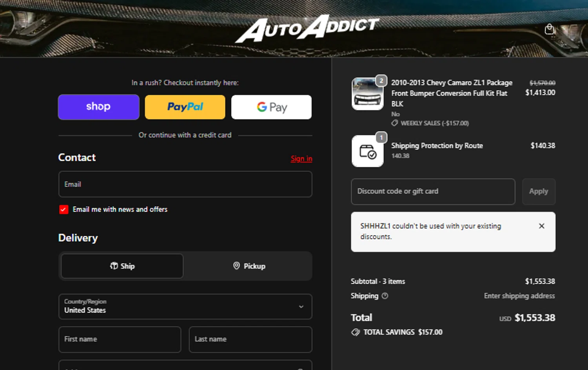Click the Enter shipping address text
The image size is (588, 370).
point(519,296)
